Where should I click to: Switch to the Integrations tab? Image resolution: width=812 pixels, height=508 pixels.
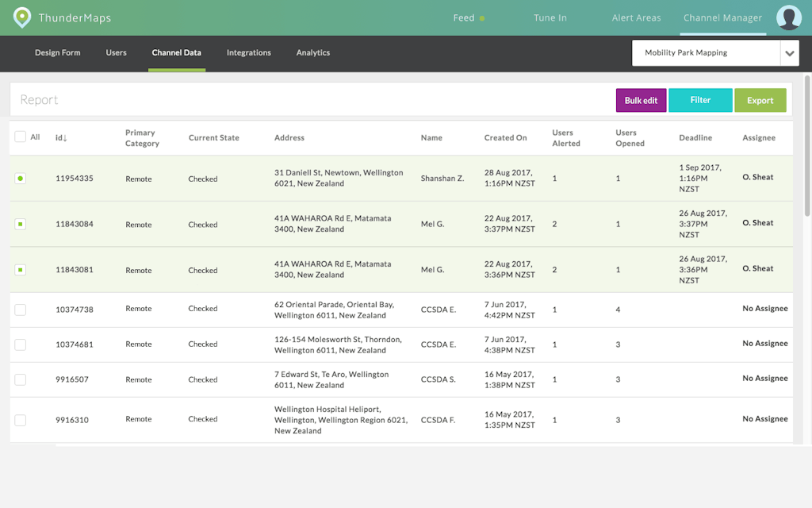pos(248,53)
